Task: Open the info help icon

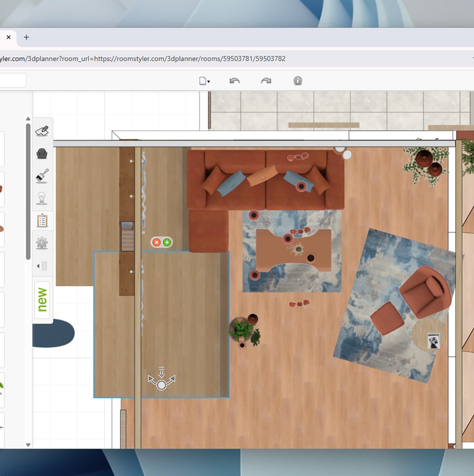Action: pyautogui.click(x=298, y=81)
